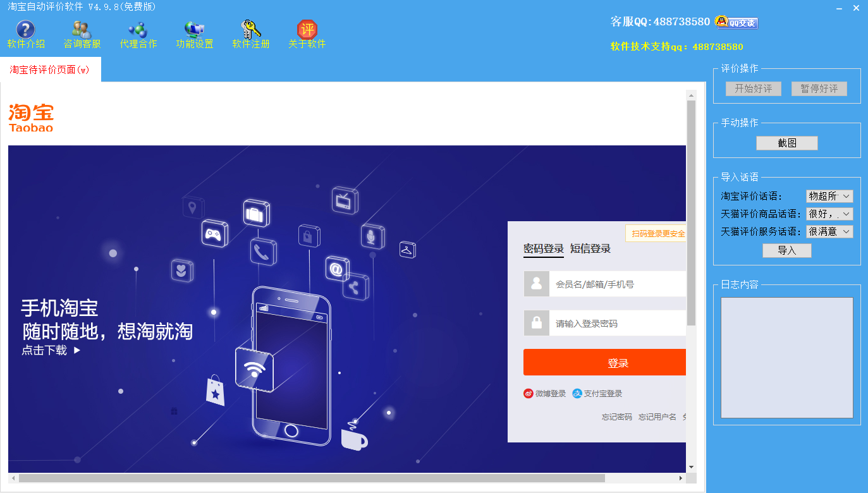Expand the 淘宝评价话语 dropdown
868x493 pixels.
coord(829,197)
